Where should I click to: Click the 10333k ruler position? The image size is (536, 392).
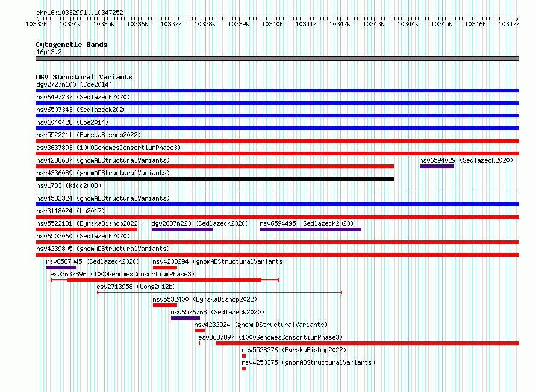(36, 24)
